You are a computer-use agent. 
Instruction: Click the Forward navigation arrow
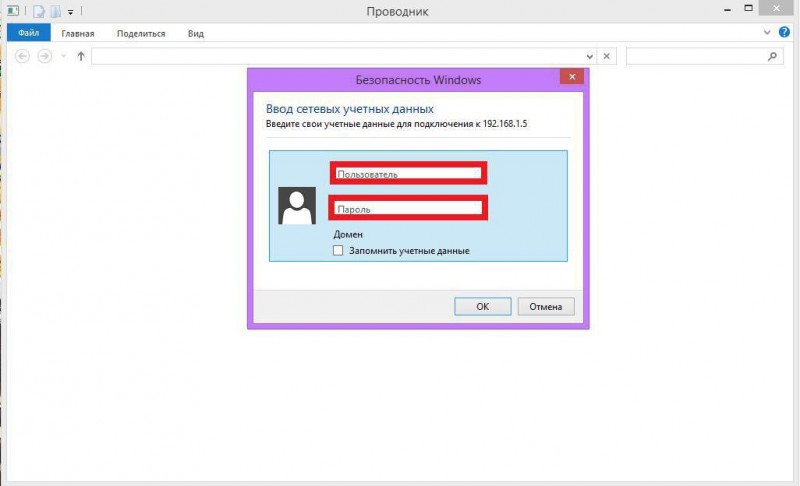pyautogui.click(x=45, y=56)
